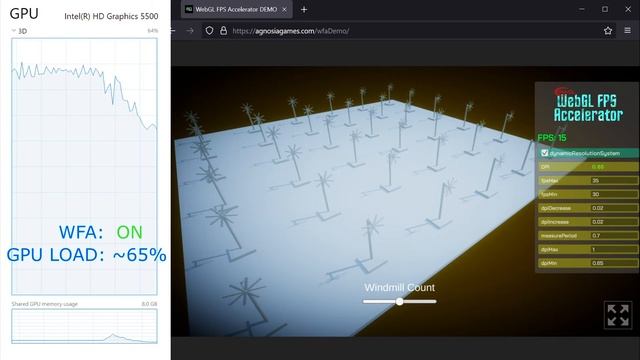Bookmark the page with the star icon
This screenshot has width=640, height=360.
(608, 31)
